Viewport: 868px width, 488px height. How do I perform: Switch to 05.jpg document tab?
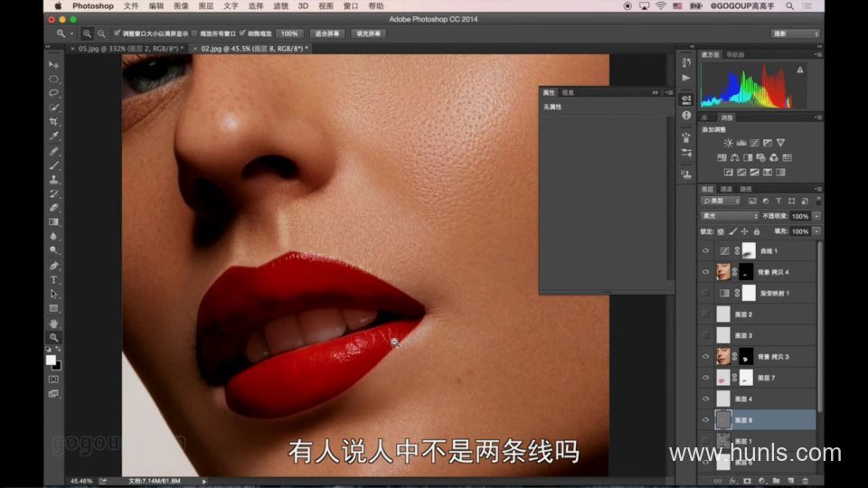pos(128,49)
